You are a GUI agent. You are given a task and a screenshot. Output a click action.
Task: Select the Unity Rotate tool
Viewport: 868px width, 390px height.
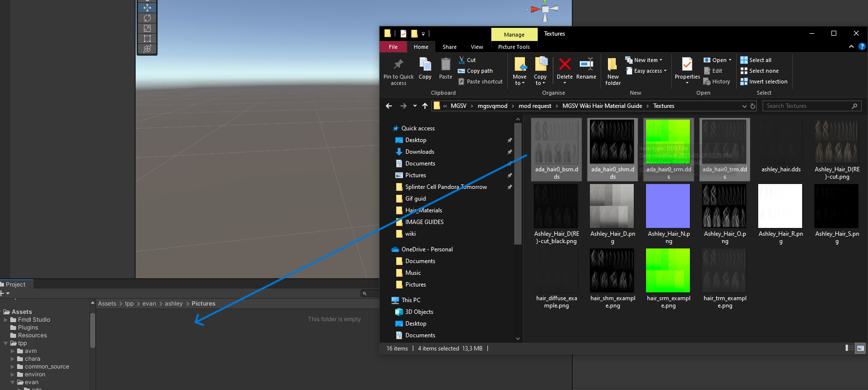tap(147, 18)
